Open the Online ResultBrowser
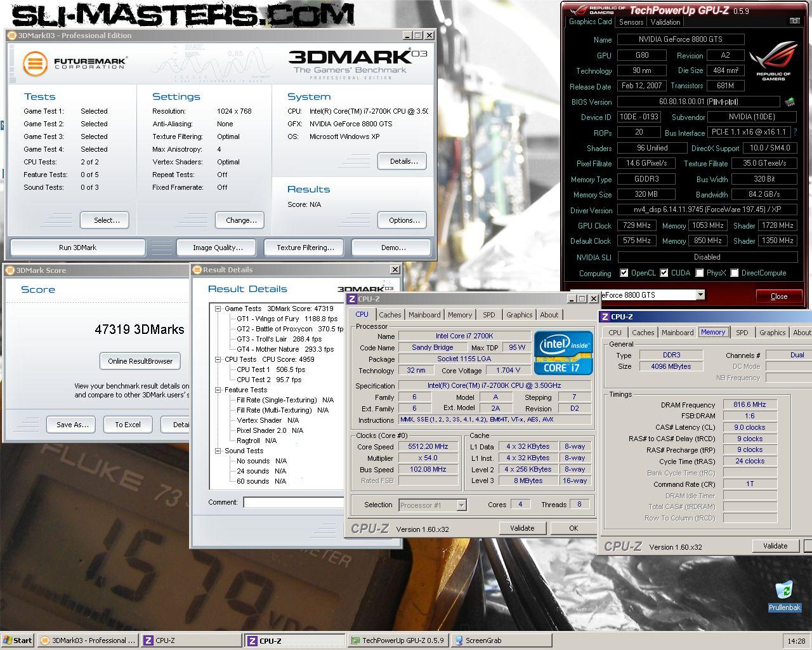812x650 pixels. (x=140, y=361)
